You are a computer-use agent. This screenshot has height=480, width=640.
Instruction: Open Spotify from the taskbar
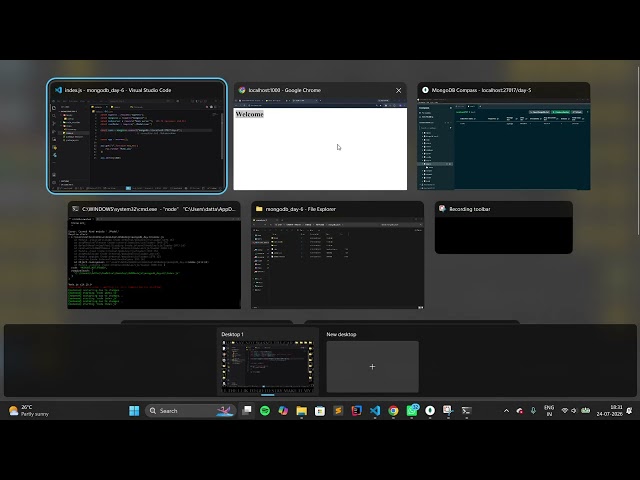265,411
